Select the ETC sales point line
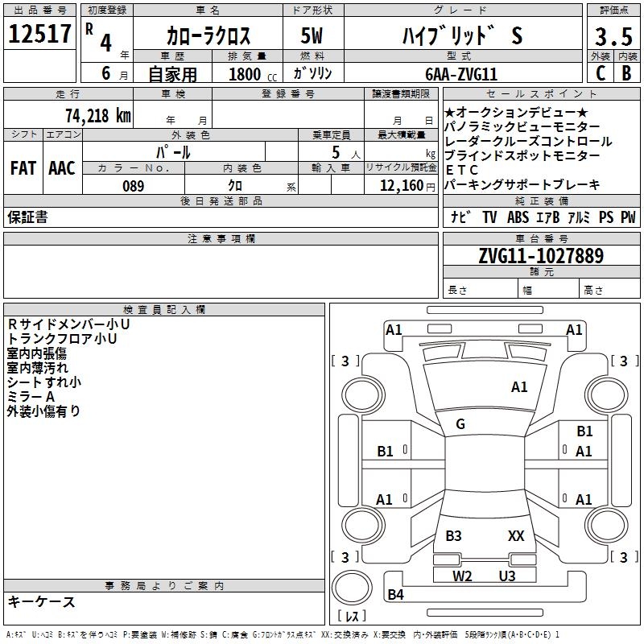Screen dimensions: 644x644 [x=461, y=170]
